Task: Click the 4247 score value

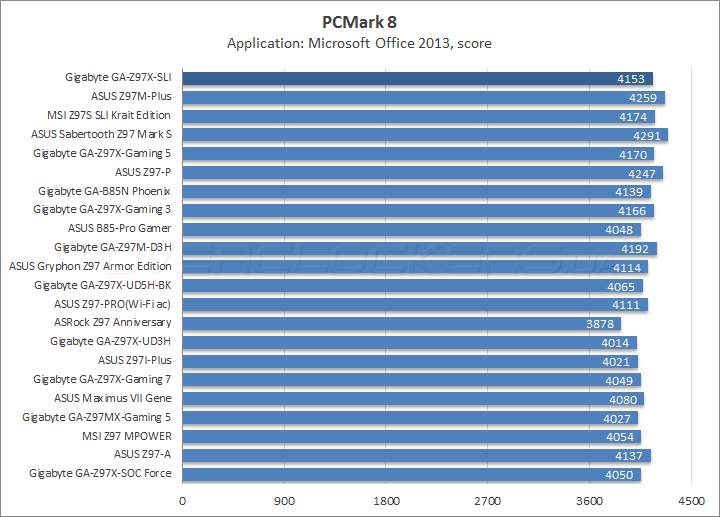Action: click(x=641, y=174)
